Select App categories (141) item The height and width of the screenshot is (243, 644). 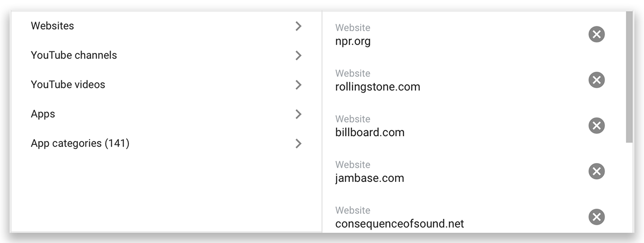pyautogui.click(x=166, y=143)
